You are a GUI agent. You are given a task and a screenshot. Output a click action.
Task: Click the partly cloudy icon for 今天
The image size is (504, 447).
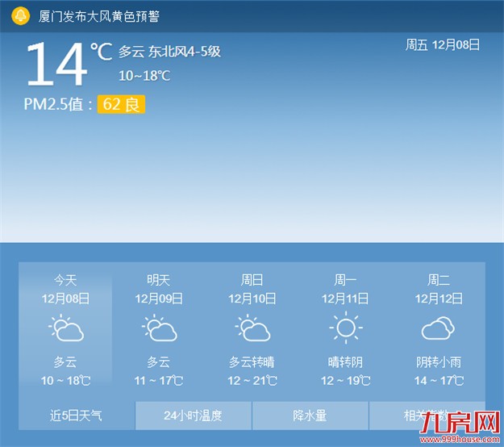pyautogui.click(x=66, y=328)
